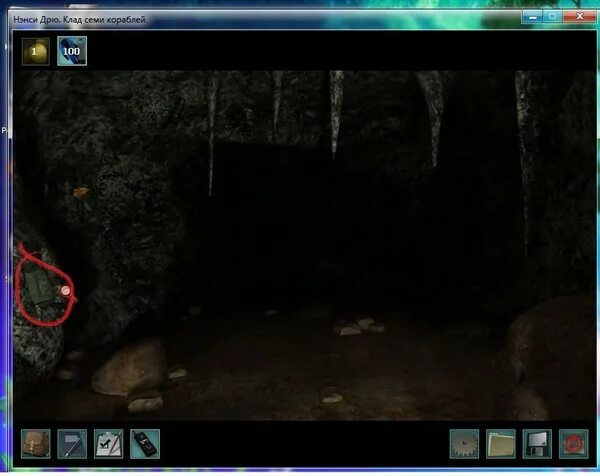
Task: Close the Нэнси Дрю game window
Action: click(x=579, y=17)
